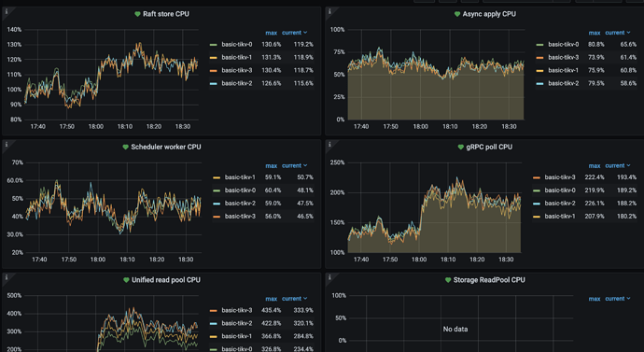Sort Async apply CPU legend by max
Screen dimensions: 644x352
pos(595,33)
